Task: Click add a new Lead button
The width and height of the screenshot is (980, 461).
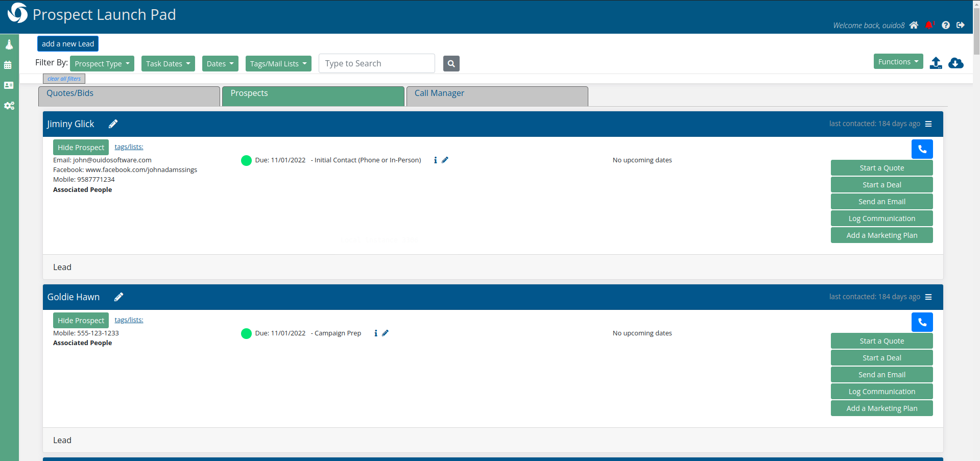Action: pos(68,44)
